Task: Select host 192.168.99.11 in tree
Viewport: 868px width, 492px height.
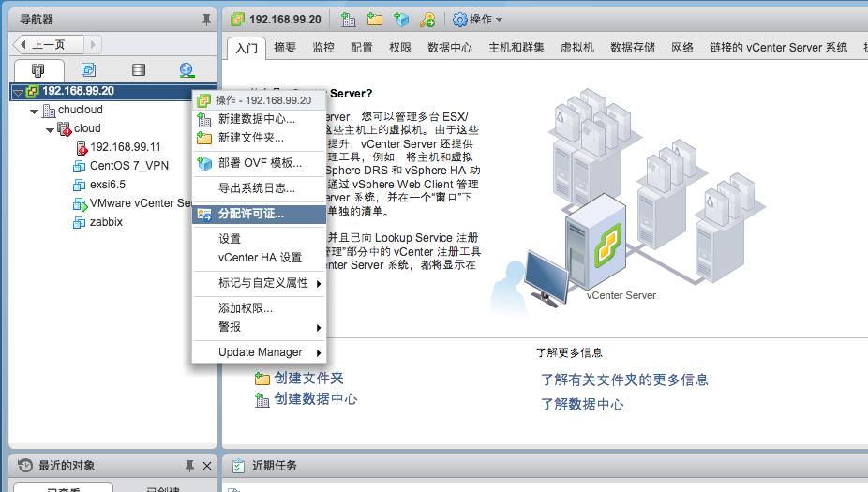Action: click(x=125, y=147)
